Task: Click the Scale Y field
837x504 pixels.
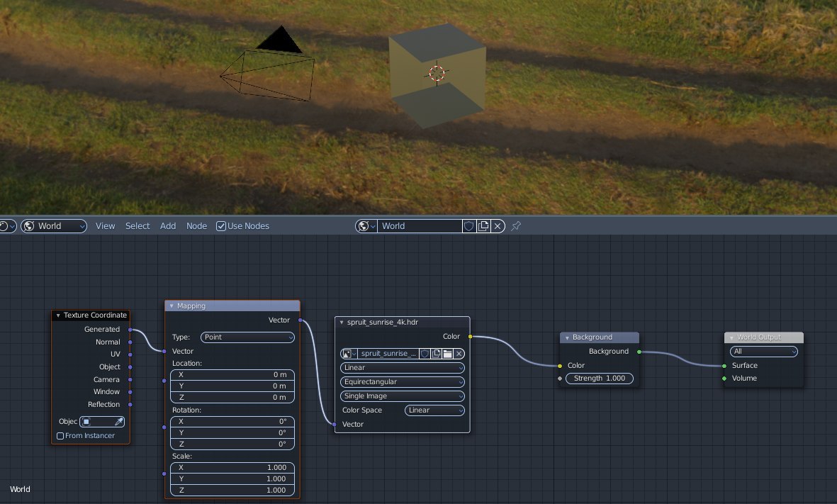Action: 232,478
